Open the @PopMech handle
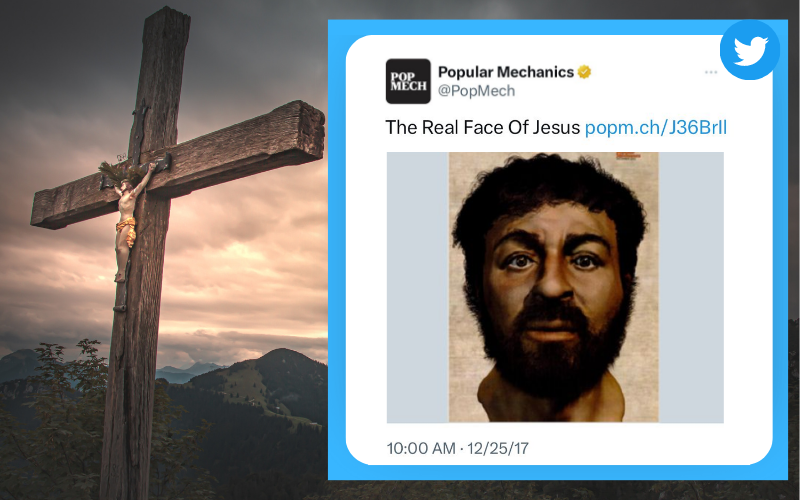Screen dimensions: 800x500 pos(477,91)
